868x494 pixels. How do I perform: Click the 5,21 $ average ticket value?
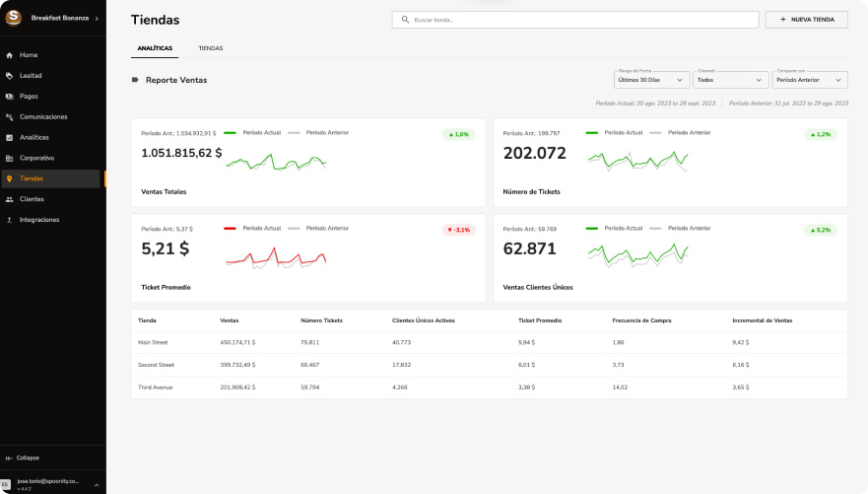coord(165,248)
